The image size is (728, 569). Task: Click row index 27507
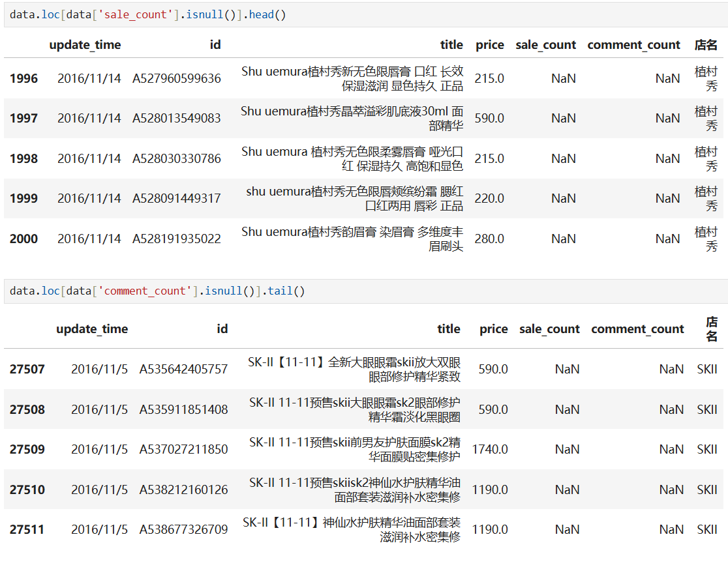[27, 369]
